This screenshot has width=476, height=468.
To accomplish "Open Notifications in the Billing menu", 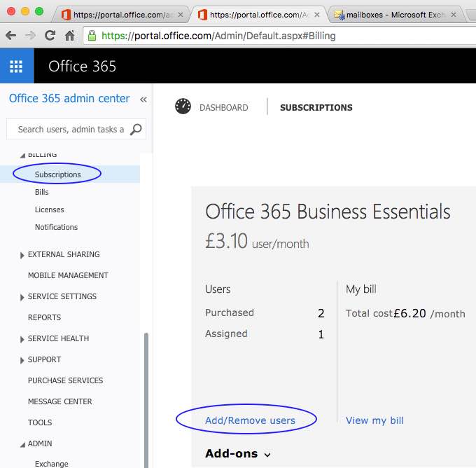I will pyautogui.click(x=56, y=227).
